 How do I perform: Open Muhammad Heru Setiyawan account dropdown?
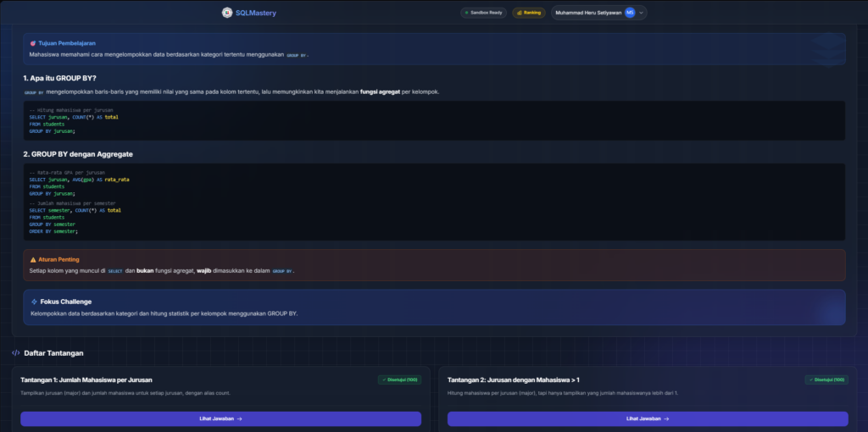(x=589, y=13)
